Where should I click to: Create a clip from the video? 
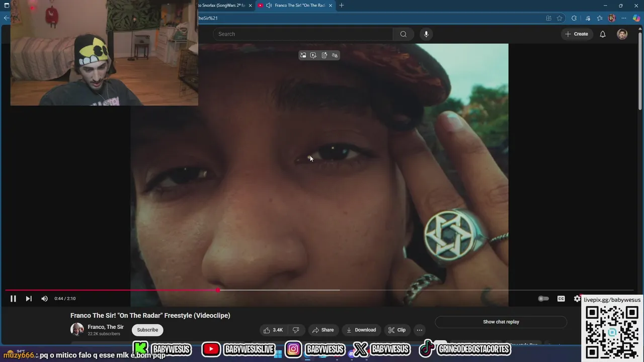click(396, 330)
